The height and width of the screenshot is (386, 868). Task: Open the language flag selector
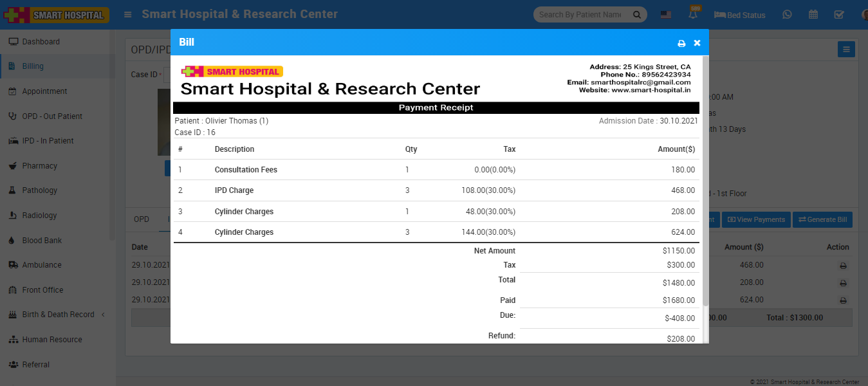(666, 15)
